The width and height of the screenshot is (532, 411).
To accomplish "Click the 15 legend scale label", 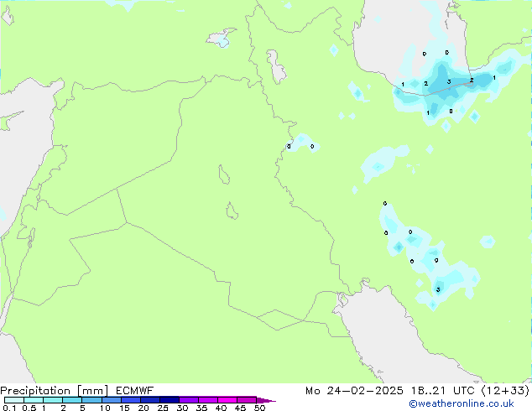I will click(124, 408).
